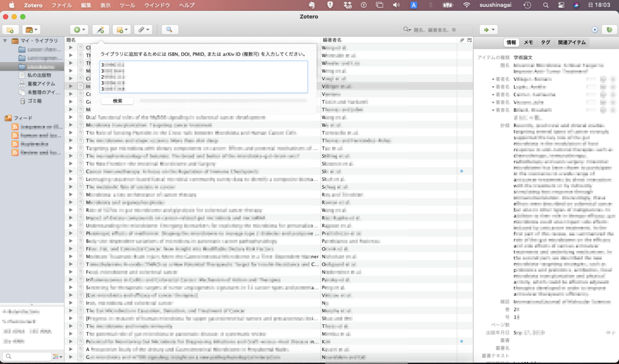Click inside the identifier entry text box
The image size is (619, 364).
click(203, 77)
